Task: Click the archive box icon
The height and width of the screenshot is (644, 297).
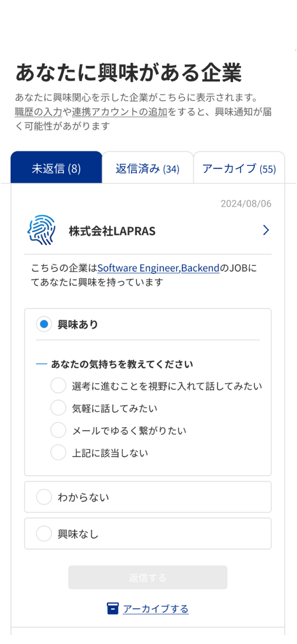Action: click(x=113, y=609)
